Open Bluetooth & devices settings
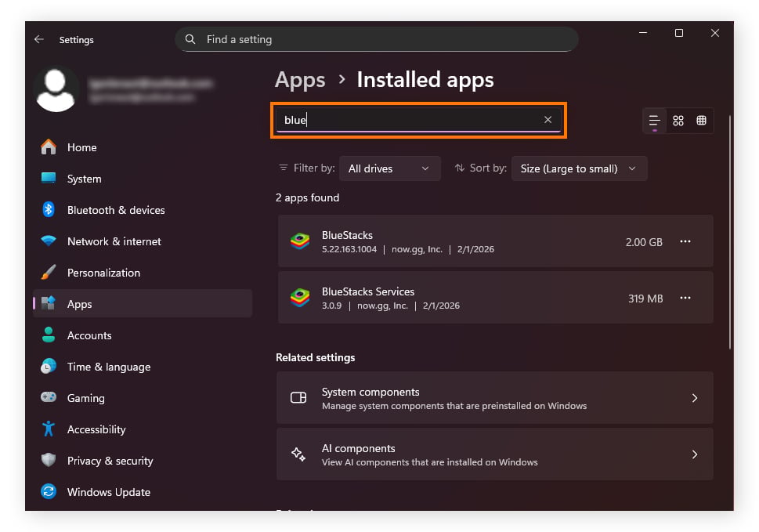Image resolution: width=759 pixels, height=532 pixels. pos(143,210)
